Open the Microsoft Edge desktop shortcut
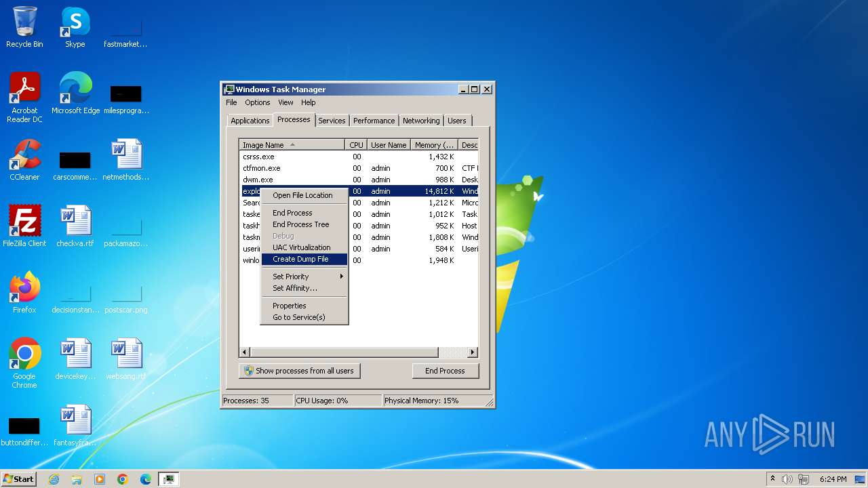This screenshot has height=488, width=868. pyautogui.click(x=75, y=94)
